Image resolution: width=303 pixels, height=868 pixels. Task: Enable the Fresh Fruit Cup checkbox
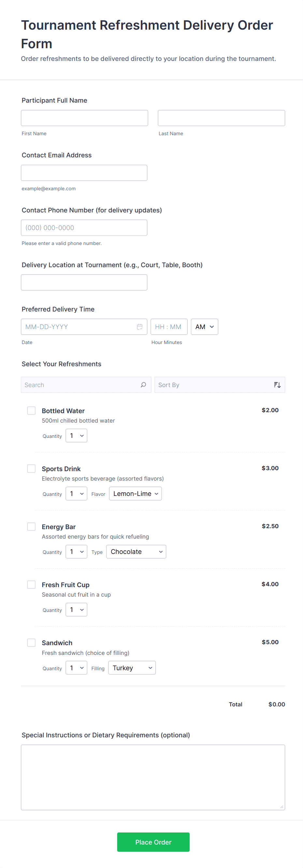pyautogui.click(x=31, y=584)
